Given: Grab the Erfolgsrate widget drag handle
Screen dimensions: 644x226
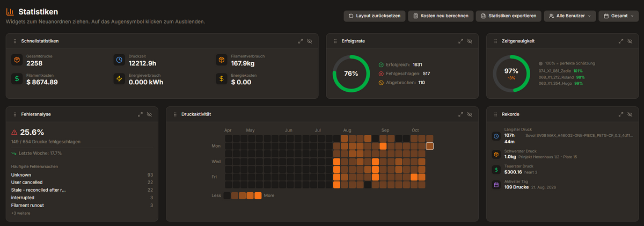Looking at the screenshot, I should (x=335, y=41).
